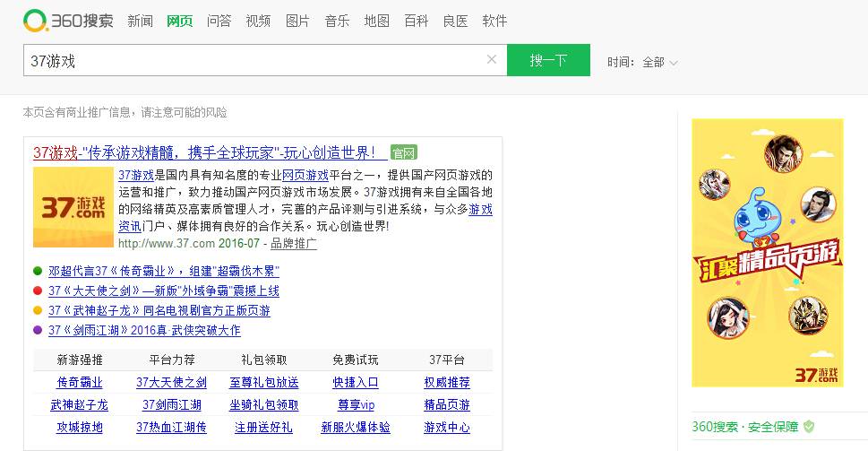Open the 尊享vip link

356,405
